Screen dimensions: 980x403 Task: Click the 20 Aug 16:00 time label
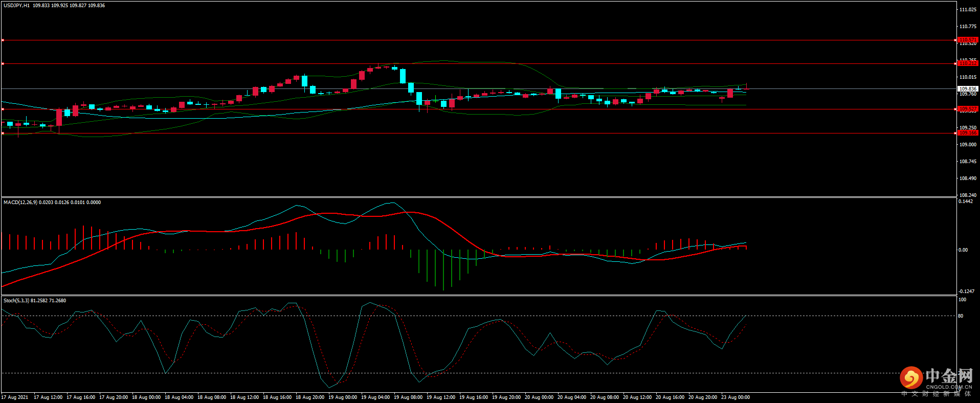pos(670,397)
